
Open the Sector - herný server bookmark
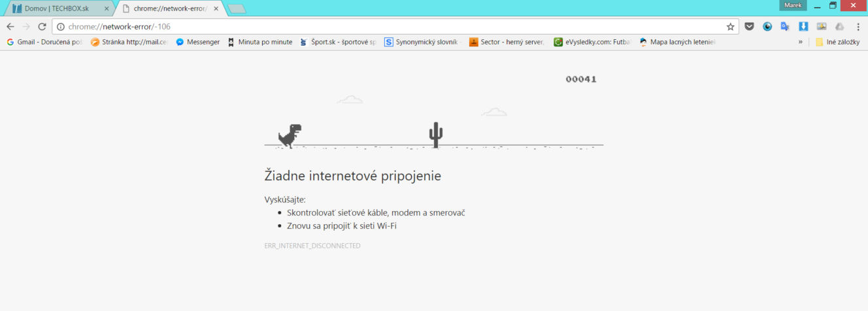click(x=507, y=42)
